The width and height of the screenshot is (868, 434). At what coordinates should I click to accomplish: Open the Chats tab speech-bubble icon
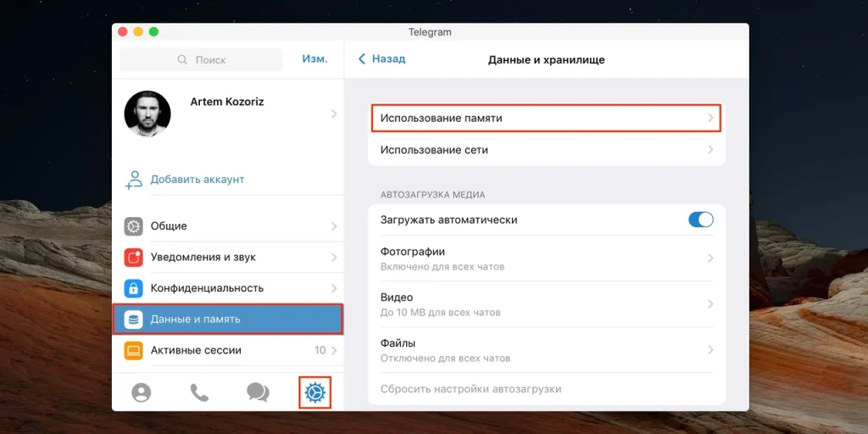(x=258, y=392)
